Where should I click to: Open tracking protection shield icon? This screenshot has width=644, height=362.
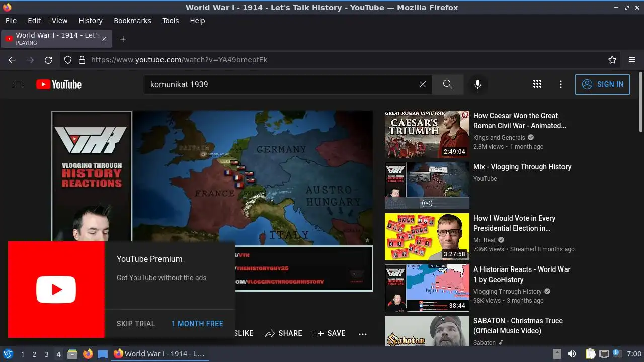click(x=68, y=60)
